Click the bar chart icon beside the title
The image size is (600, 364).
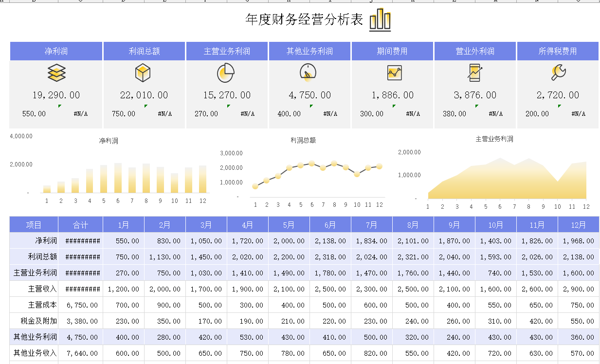click(380, 20)
